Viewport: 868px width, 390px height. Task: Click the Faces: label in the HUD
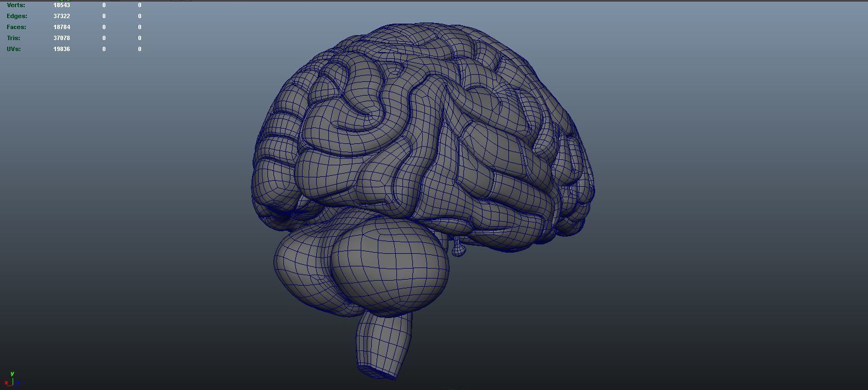click(x=16, y=27)
